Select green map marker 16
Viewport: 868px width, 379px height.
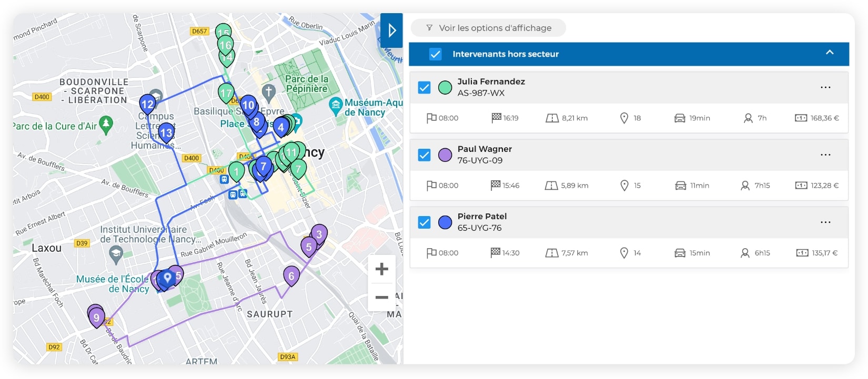225,45
